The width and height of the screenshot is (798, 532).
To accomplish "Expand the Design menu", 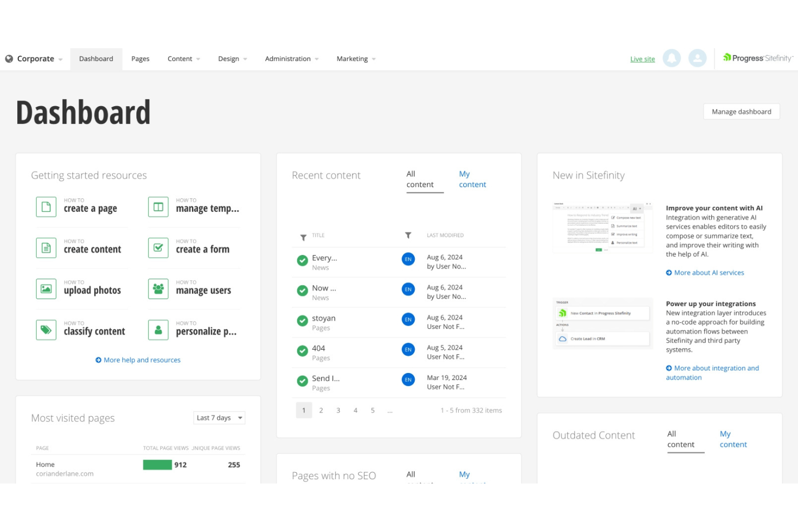I will pos(232,59).
